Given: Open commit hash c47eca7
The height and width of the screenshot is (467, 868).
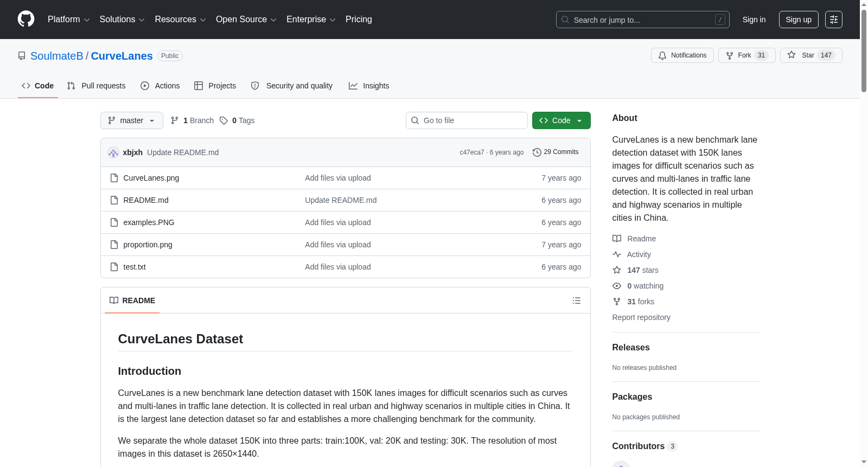Looking at the screenshot, I should click(472, 152).
